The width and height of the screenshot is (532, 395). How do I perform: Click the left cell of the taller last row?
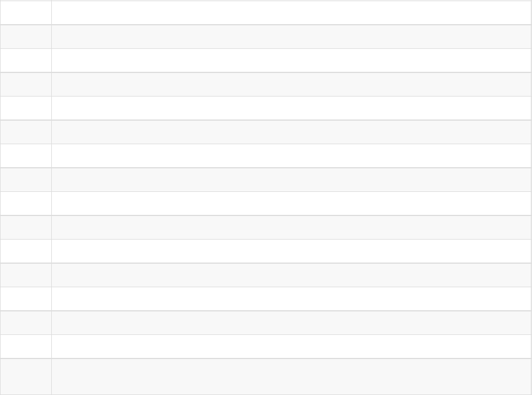click(26, 376)
